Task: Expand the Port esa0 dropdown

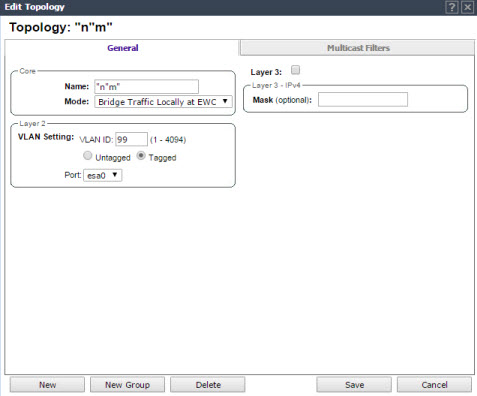Action: (103, 175)
